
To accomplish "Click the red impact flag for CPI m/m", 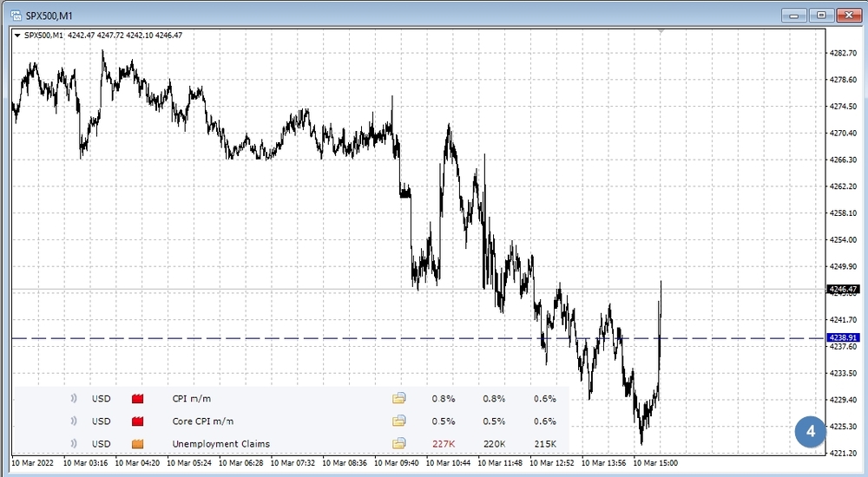I will point(137,399).
